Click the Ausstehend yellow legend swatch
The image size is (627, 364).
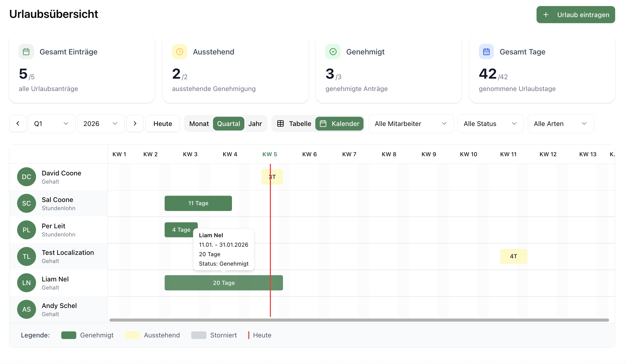[x=133, y=335]
